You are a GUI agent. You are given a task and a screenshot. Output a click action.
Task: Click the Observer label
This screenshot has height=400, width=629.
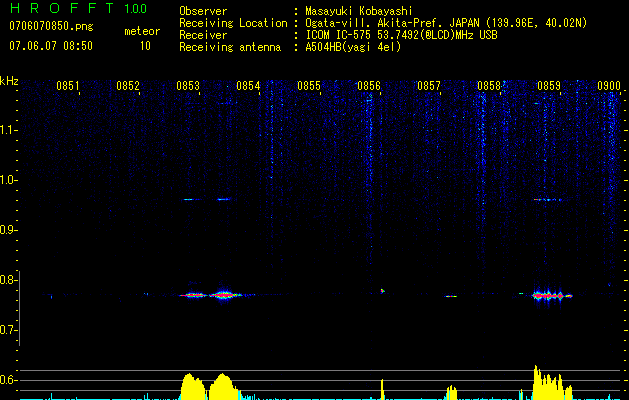(x=203, y=11)
